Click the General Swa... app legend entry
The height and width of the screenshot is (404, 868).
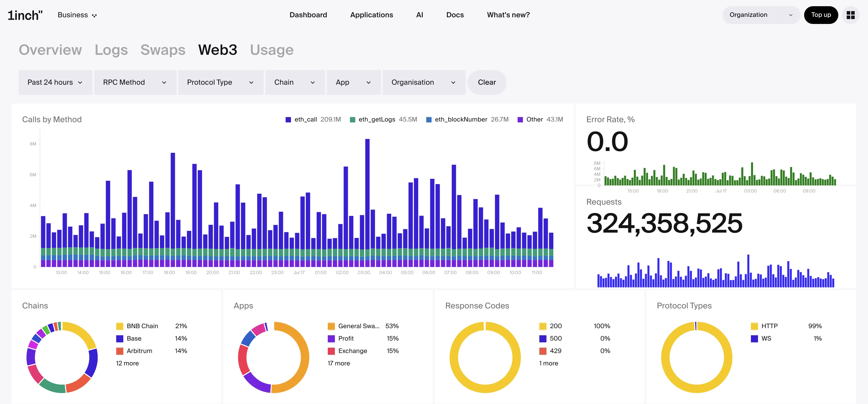[x=363, y=326]
